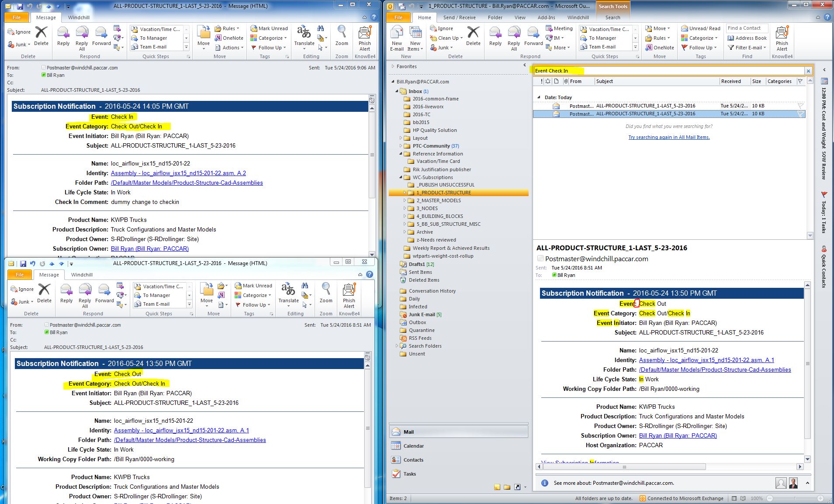834x504 pixels.
Task: Click horizontal scrollbar in reading pane
Action: [x=624, y=467]
